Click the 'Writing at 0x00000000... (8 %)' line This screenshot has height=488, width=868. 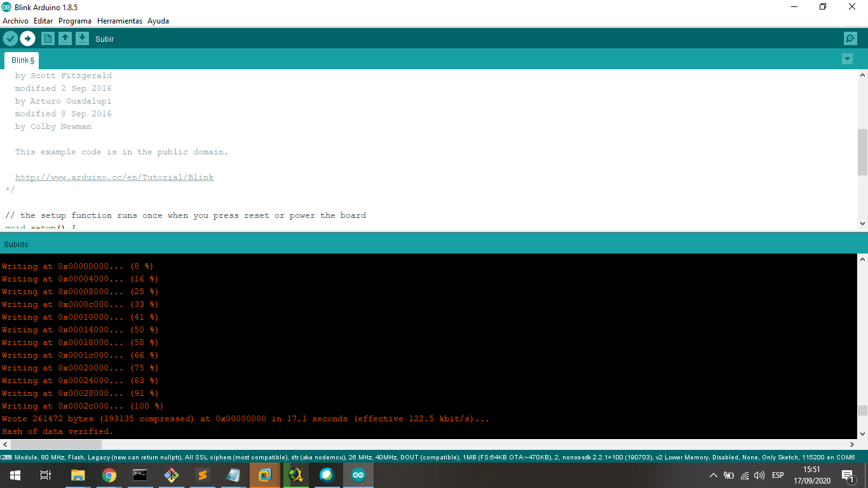78,266
